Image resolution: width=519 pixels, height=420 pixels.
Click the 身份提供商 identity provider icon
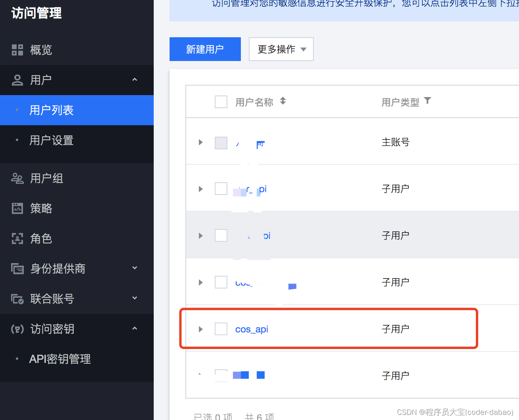click(x=17, y=268)
